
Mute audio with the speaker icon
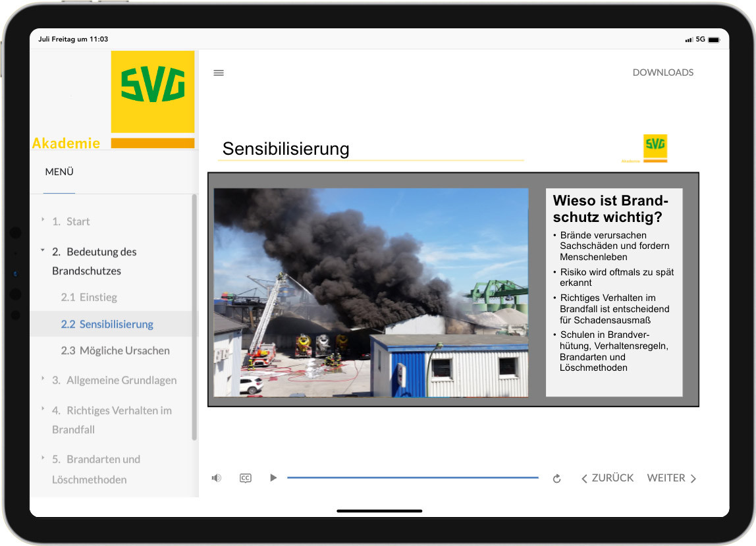tap(217, 478)
